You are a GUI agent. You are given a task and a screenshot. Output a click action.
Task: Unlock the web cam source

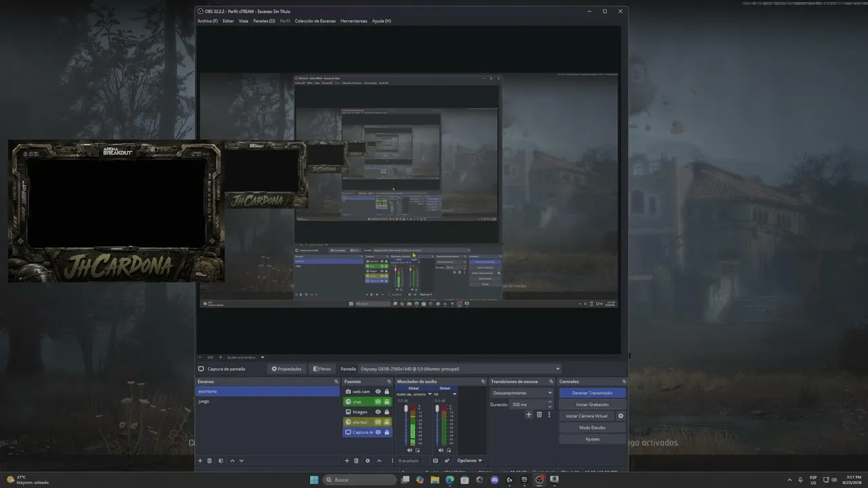[387, 392]
